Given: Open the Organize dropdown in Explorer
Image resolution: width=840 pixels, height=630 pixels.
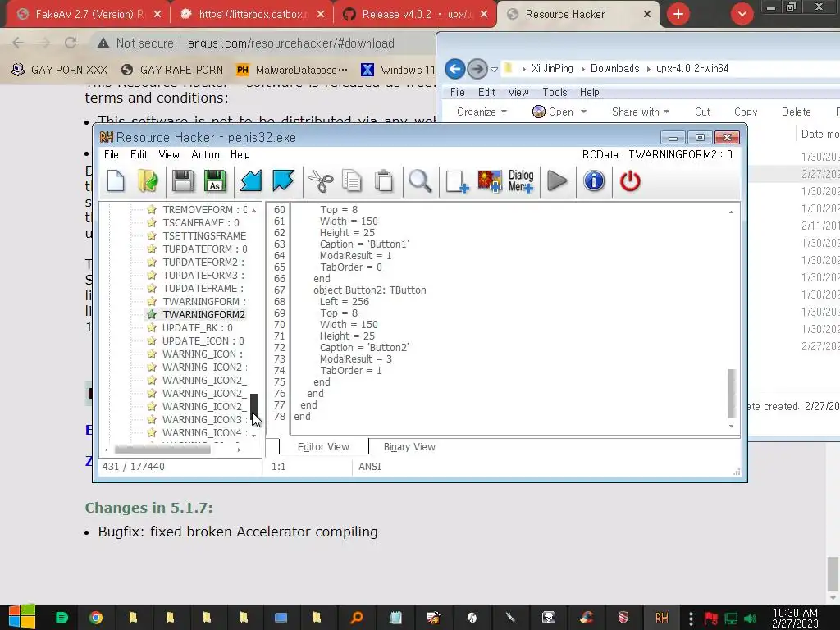Looking at the screenshot, I should 481,112.
